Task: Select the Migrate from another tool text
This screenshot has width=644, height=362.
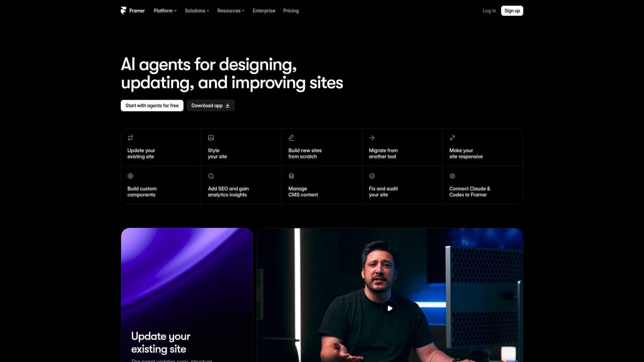Action: click(383, 153)
